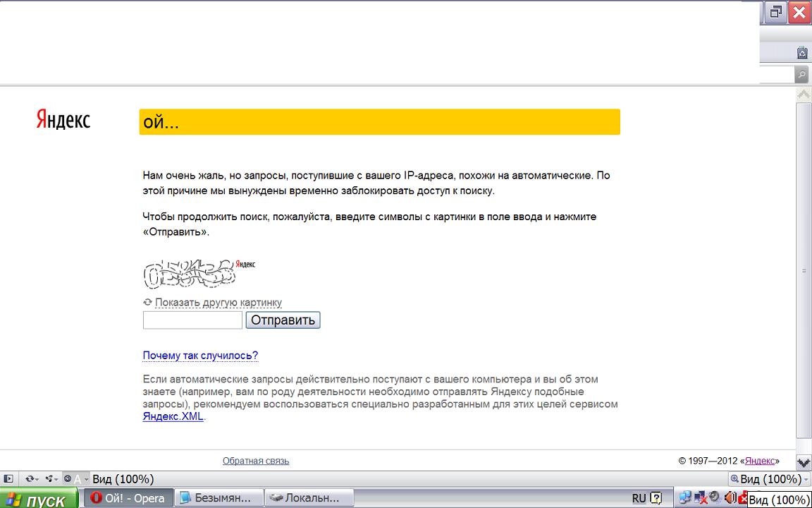Click the red security alert tray icon

744,499
